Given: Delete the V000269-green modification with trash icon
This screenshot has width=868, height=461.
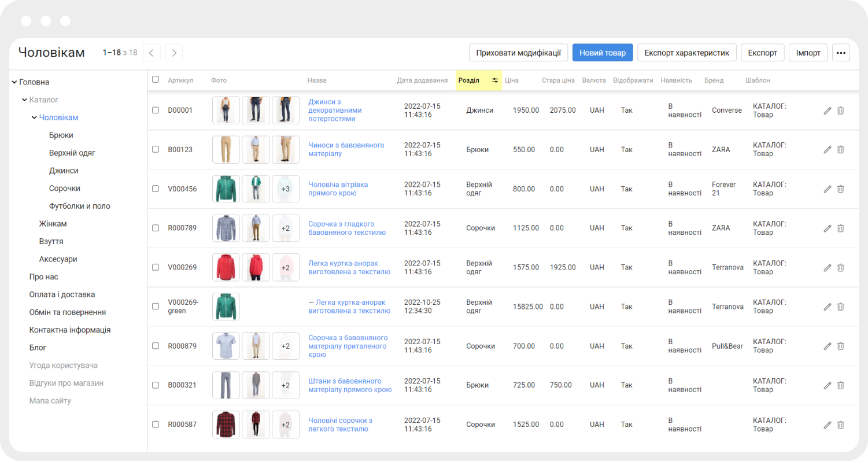Looking at the screenshot, I should pos(841,307).
